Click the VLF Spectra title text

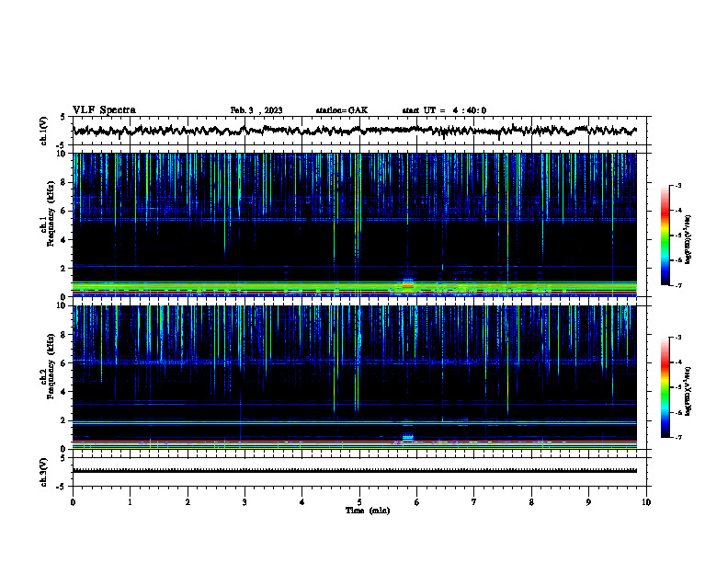(x=104, y=109)
